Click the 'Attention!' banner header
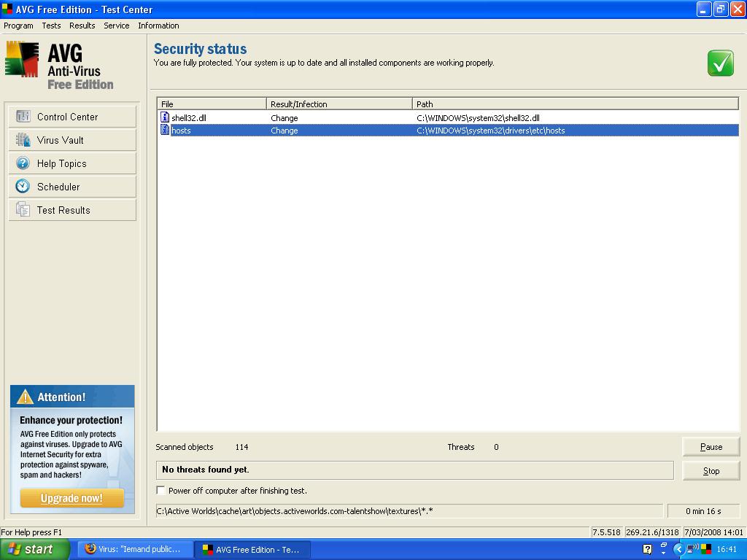The width and height of the screenshot is (747, 560). (72, 397)
